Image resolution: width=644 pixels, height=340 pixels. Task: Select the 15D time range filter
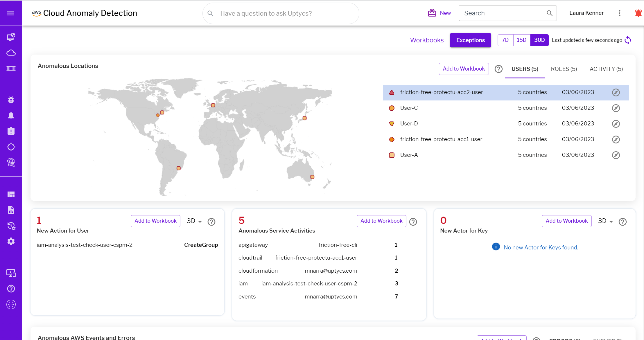tap(521, 40)
